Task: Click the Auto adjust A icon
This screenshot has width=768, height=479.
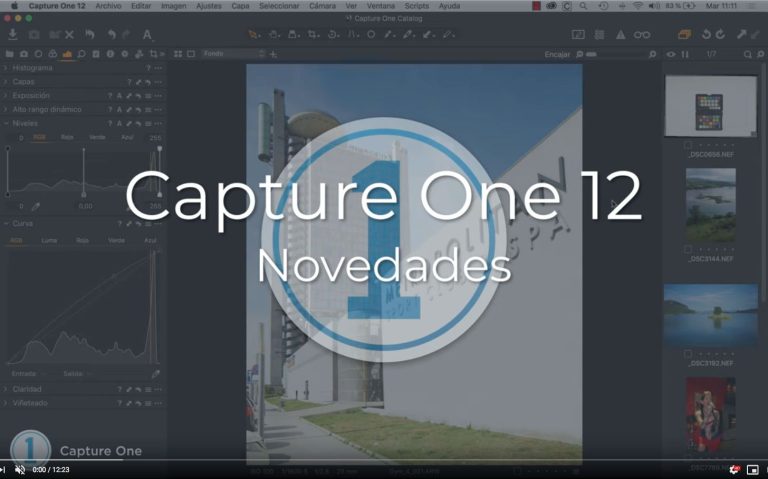Action: click(x=146, y=35)
